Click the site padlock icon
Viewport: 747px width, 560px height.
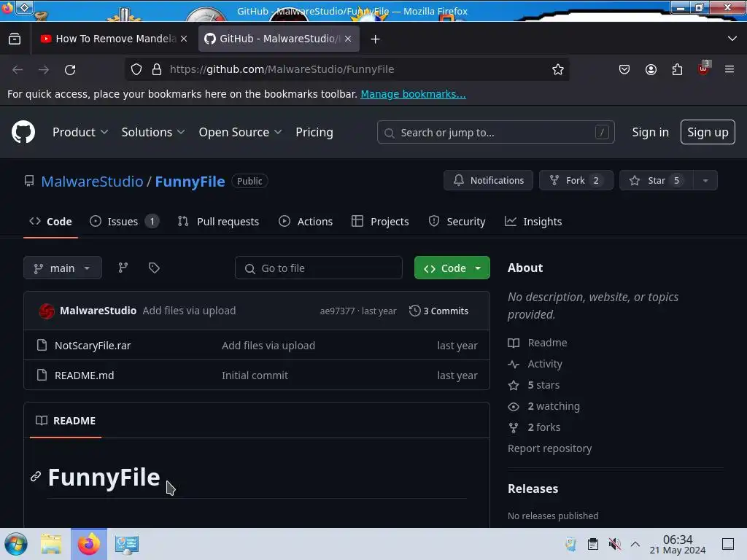pyautogui.click(x=157, y=69)
